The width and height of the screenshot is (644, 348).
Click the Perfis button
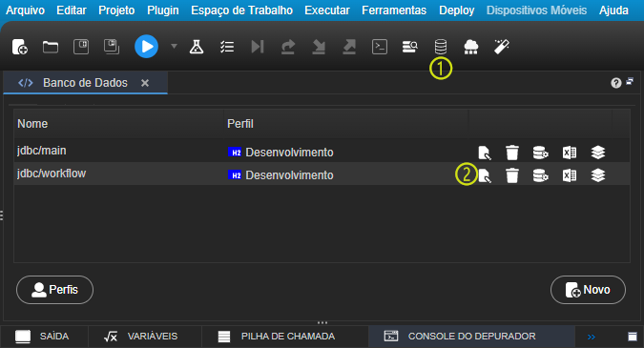[x=54, y=290]
